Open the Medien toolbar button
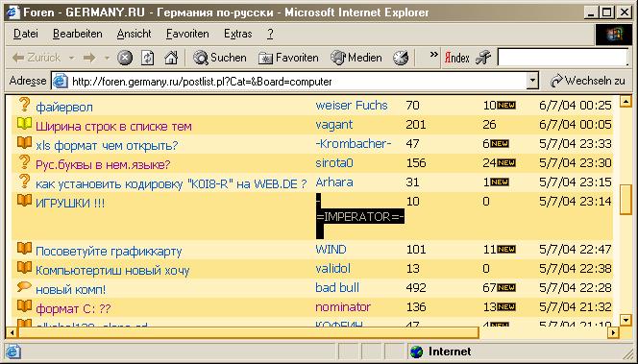The image size is (638, 364). pyautogui.click(x=356, y=58)
